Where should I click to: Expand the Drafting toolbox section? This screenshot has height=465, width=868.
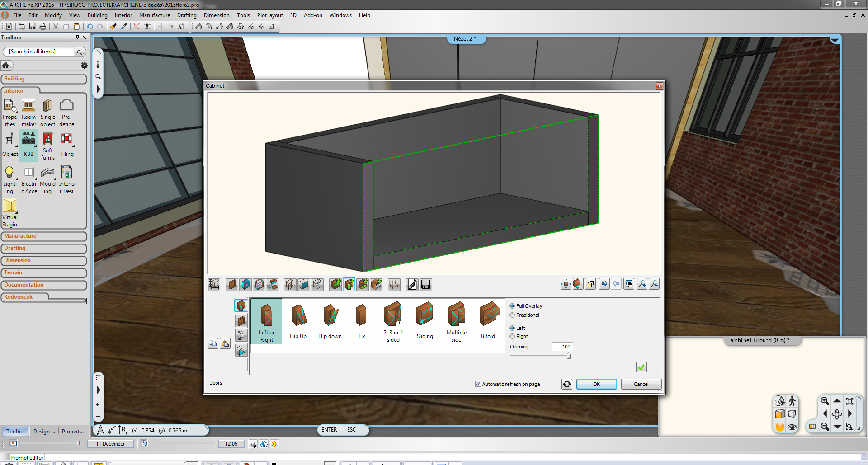pos(44,248)
